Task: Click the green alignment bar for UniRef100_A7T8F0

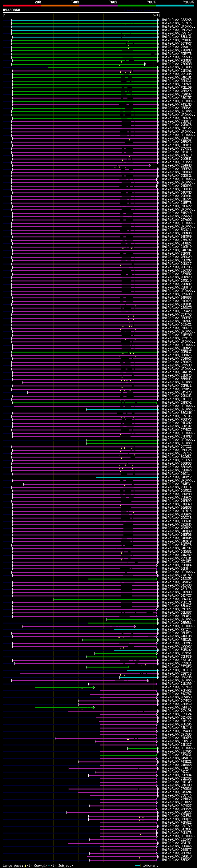Action: coord(108,667)
